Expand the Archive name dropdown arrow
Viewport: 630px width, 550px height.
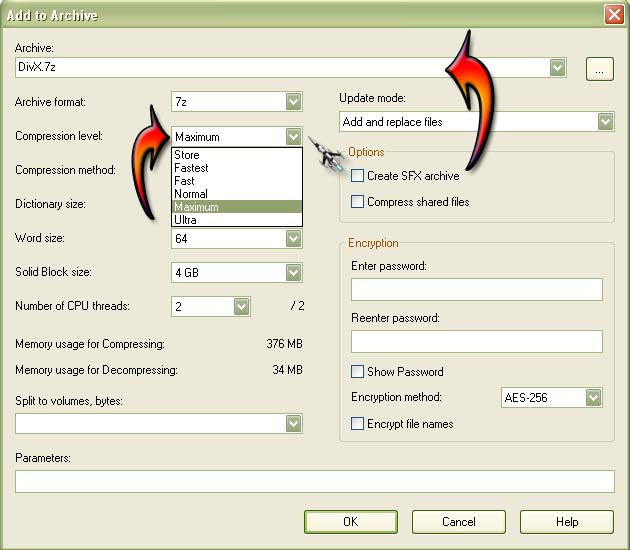(x=558, y=68)
